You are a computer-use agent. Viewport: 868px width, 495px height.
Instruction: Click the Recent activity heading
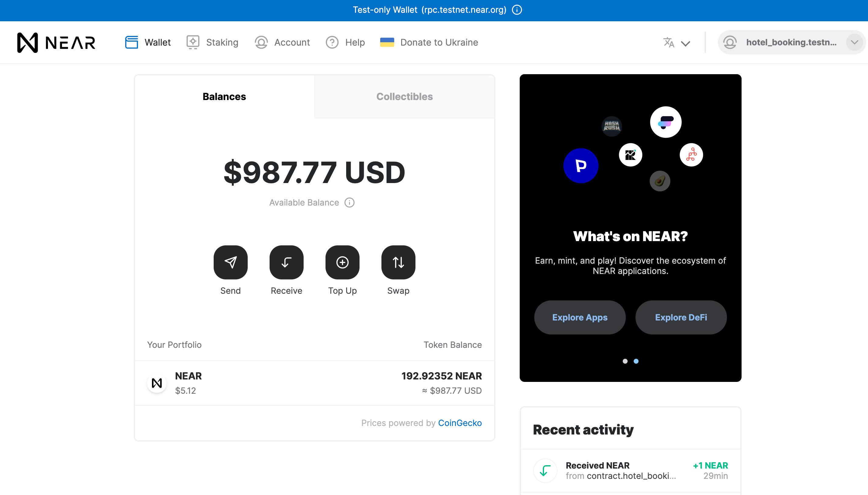pyautogui.click(x=583, y=430)
